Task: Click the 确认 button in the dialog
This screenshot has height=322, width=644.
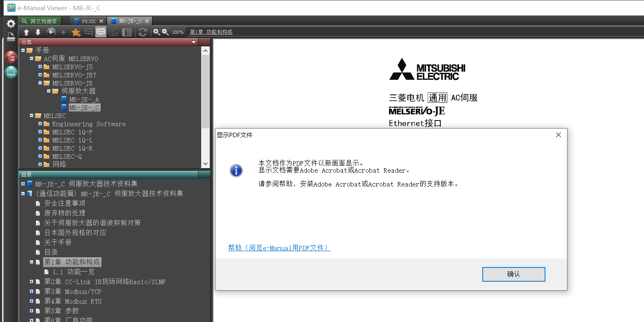Action: tap(513, 274)
